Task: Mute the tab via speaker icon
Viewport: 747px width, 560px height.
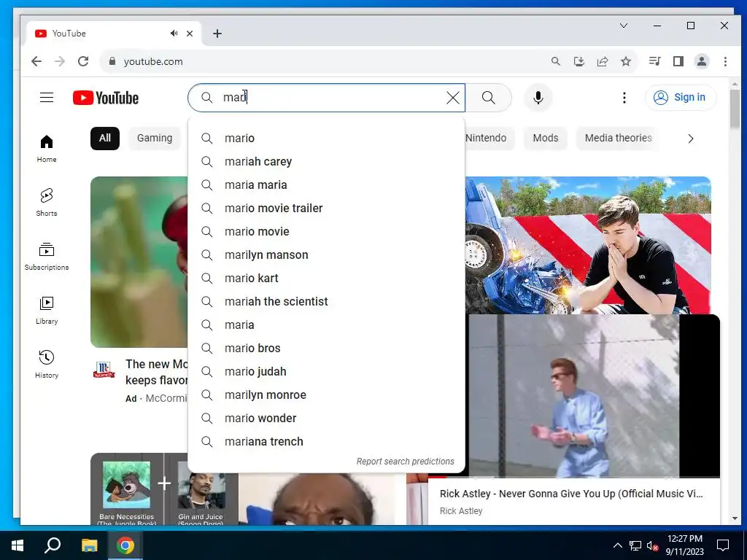Action: pos(174,34)
